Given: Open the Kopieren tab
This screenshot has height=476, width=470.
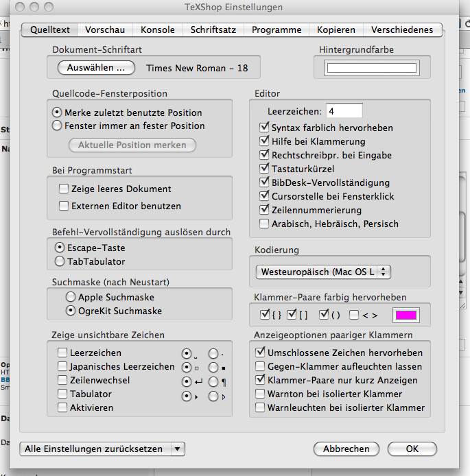Looking at the screenshot, I should [336, 29].
